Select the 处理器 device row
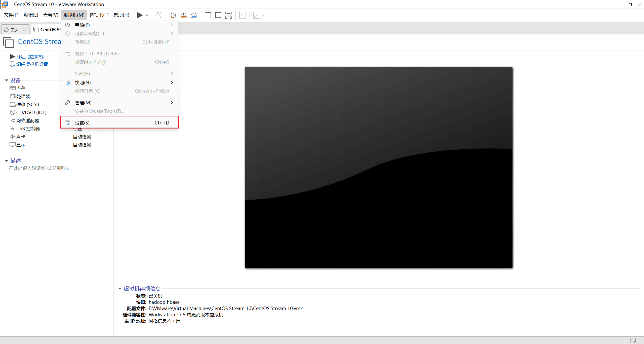The image size is (644, 344). pos(20,96)
